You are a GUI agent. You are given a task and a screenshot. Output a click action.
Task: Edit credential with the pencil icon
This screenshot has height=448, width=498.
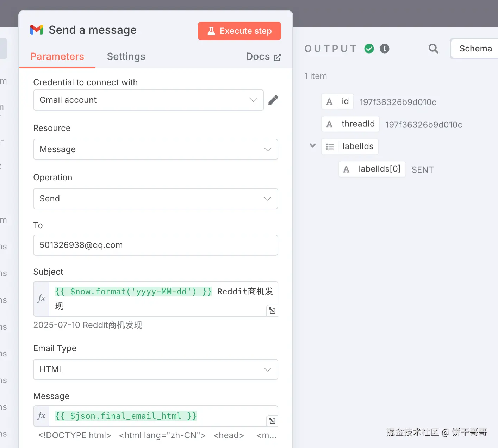pyautogui.click(x=273, y=100)
